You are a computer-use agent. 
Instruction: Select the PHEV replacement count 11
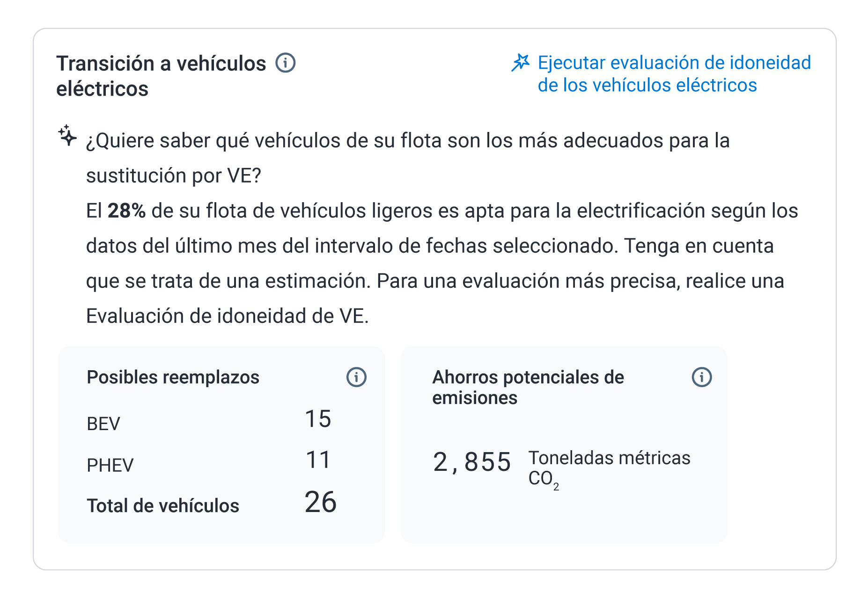point(318,461)
